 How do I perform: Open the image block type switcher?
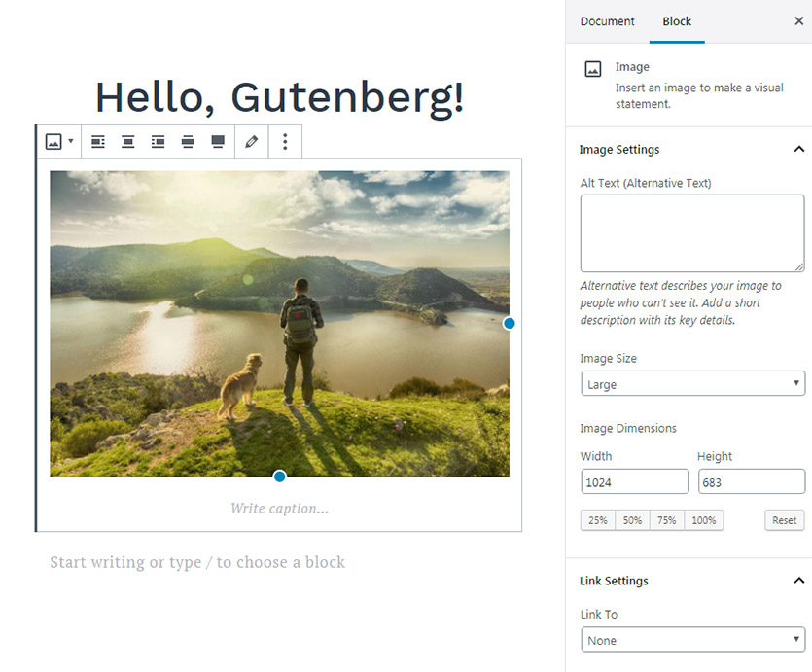tap(59, 141)
